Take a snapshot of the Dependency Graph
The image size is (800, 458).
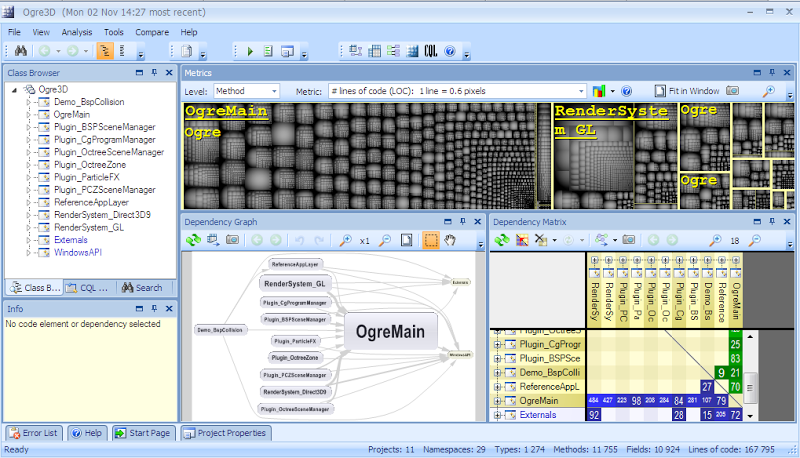(x=232, y=240)
